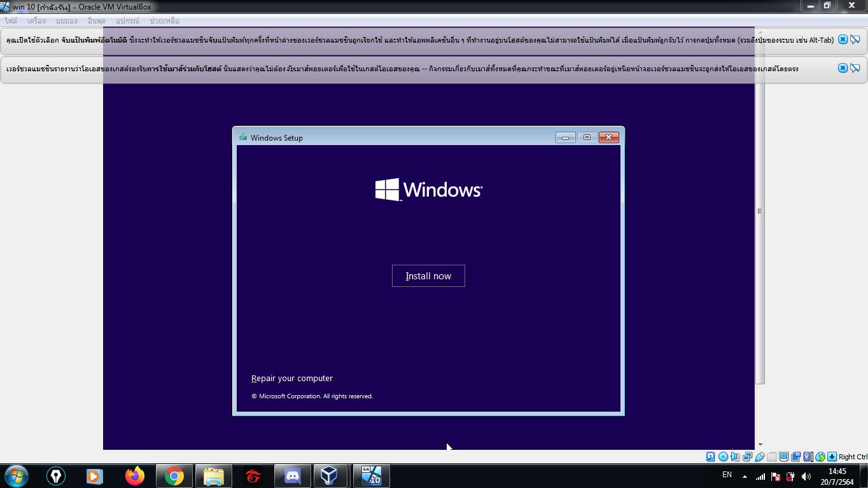Open the ไฟล์ (File) menu
The width and height of the screenshot is (868, 488).
[11, 21]
